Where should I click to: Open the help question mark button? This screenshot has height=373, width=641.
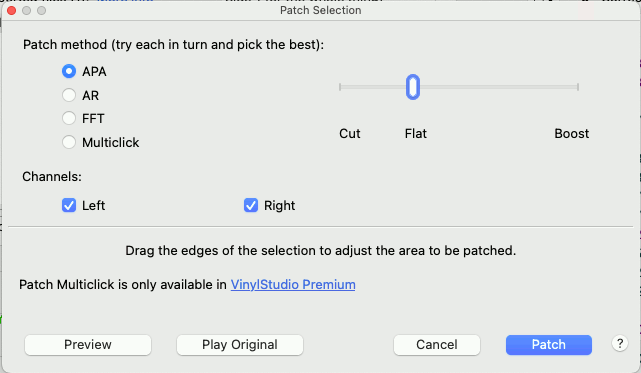pos(620,344)
